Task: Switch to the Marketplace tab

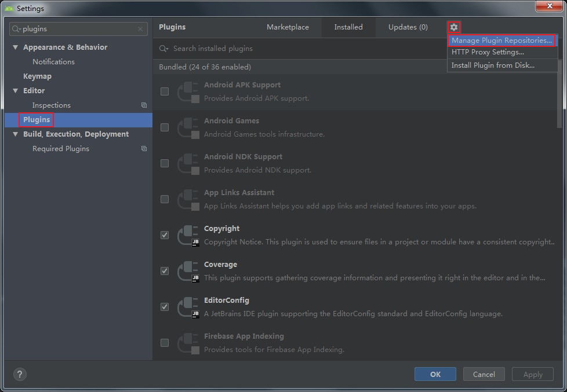Action: coord(288,27)
